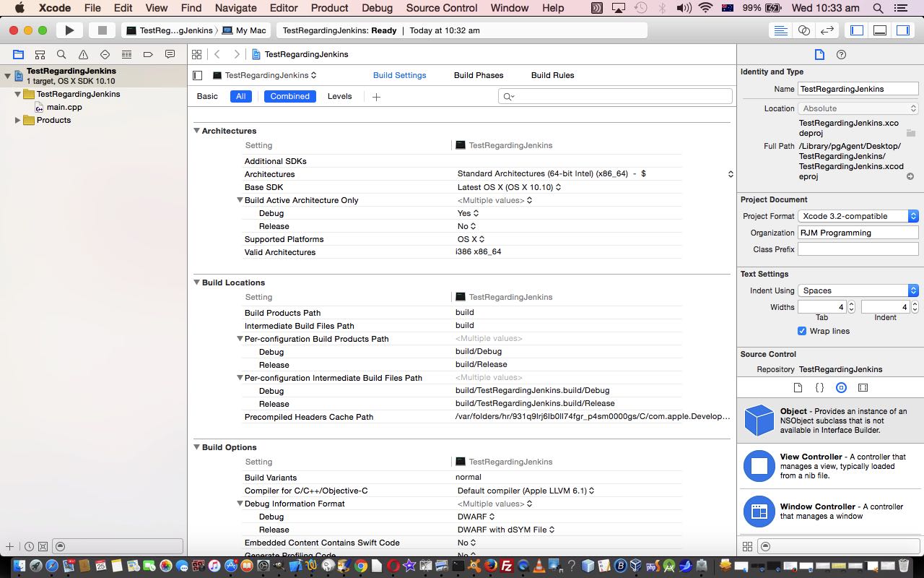This screenshot has width=924, height=578.
Task: Open the Project Format dropdown
Action: [x=858, y=216]
